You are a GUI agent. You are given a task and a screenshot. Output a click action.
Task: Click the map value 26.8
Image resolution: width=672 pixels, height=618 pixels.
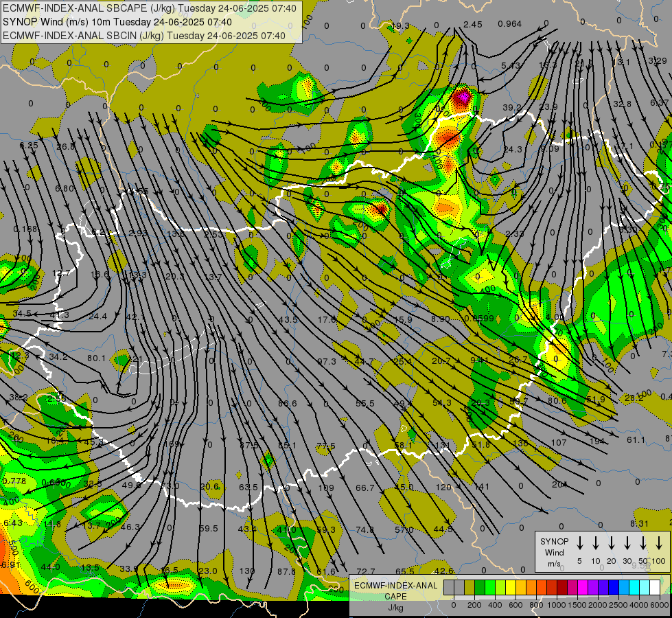tap(66, 147)
